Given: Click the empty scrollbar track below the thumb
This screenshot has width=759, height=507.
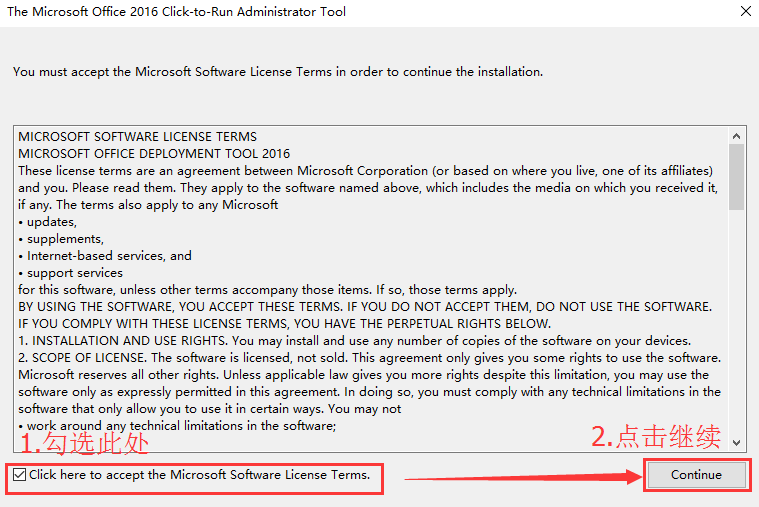Looking at the screenshot, I should point(737,320).
